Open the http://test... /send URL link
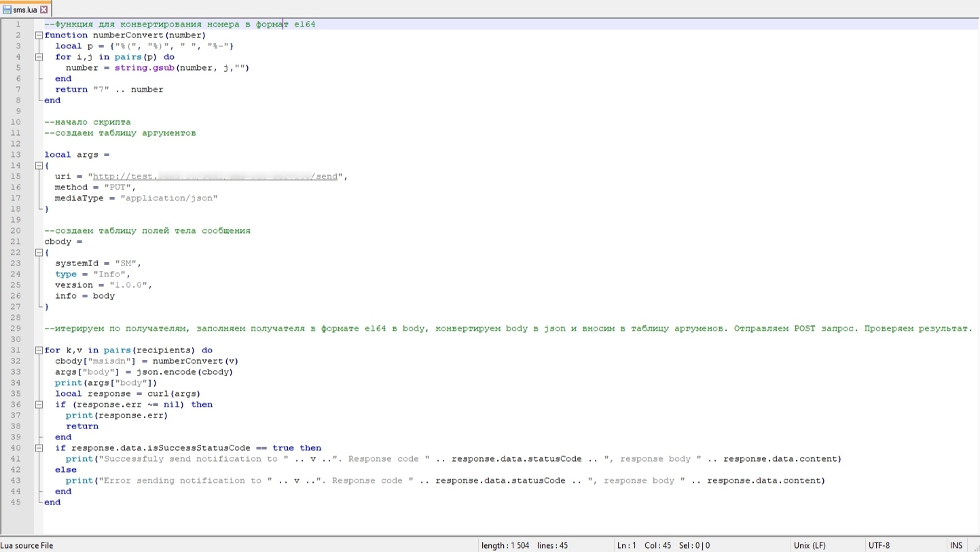The width and height of the screenshot is (980, 552). coord(215,177)
